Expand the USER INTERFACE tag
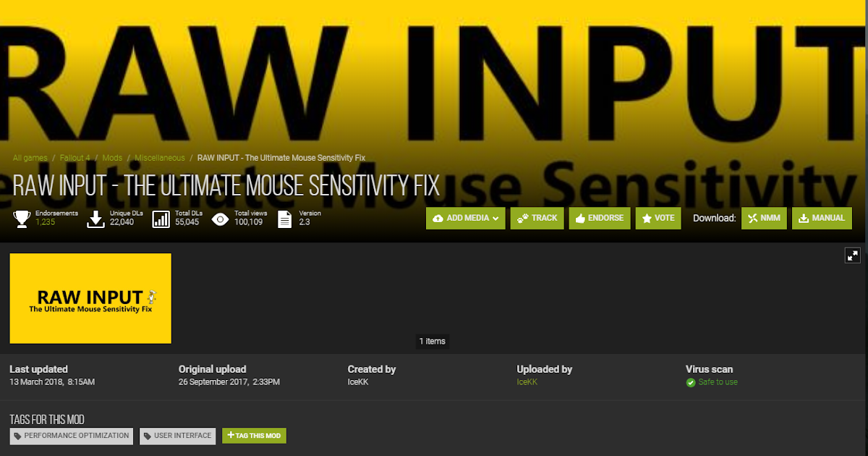 coord(177,436)
